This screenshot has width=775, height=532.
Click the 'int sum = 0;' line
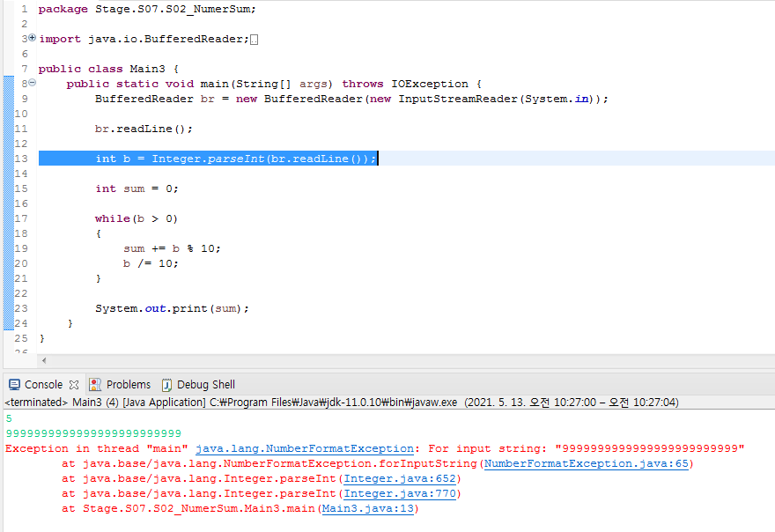pyautogui.click(x=137, y=188)
